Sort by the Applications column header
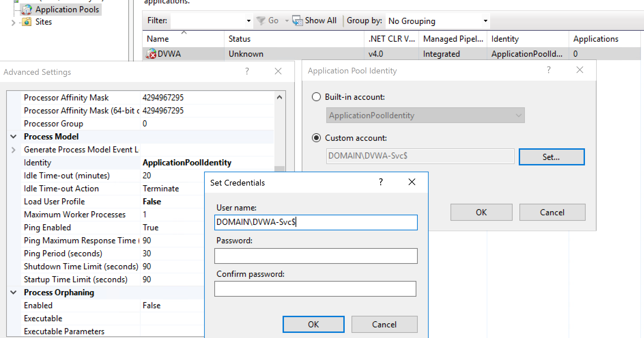 (x=605, y=39)
